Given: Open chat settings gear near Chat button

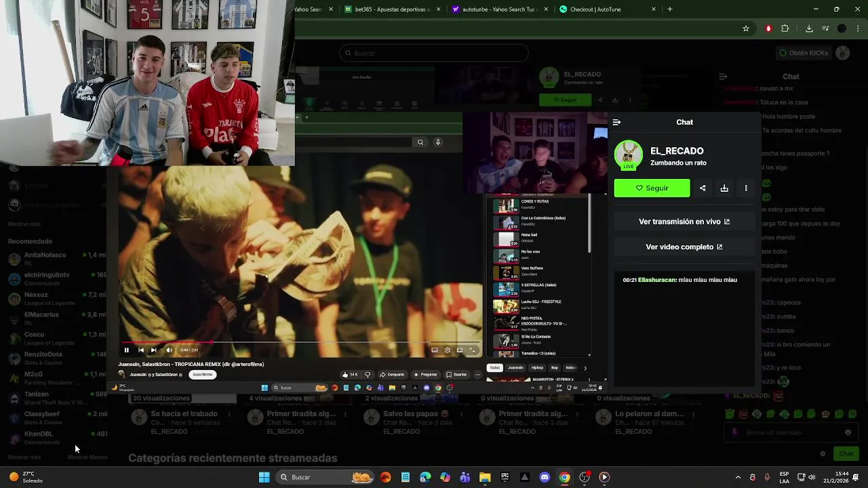Looking at the screenshot, I should [x=823, y=454].
